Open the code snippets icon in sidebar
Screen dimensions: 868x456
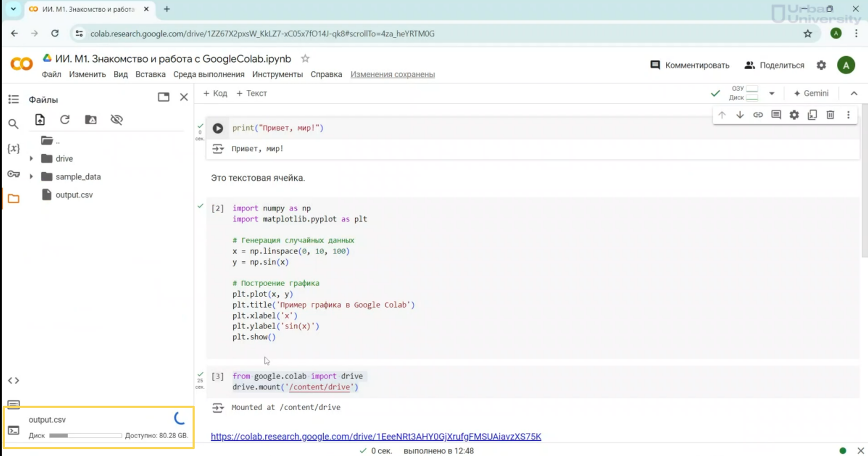pos(14,380)
